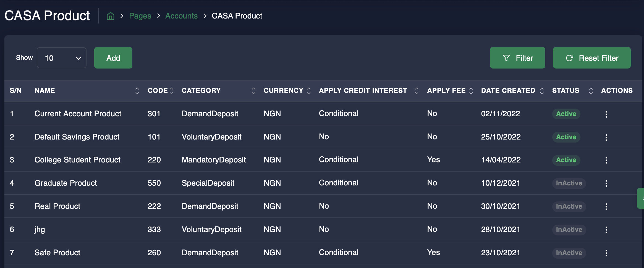
Task: Sort by Apply Credit Interest column
Action: 416,91
